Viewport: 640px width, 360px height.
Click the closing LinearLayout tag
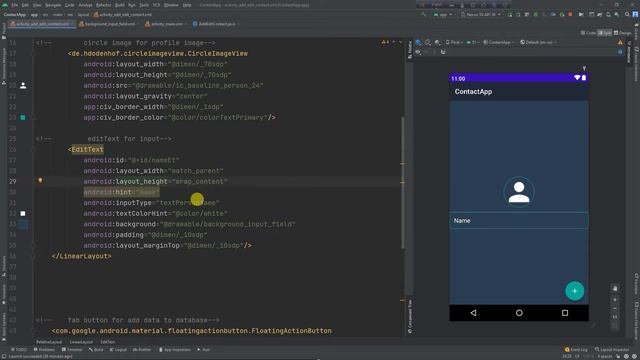pyautogui.click(x=82, y=256)
